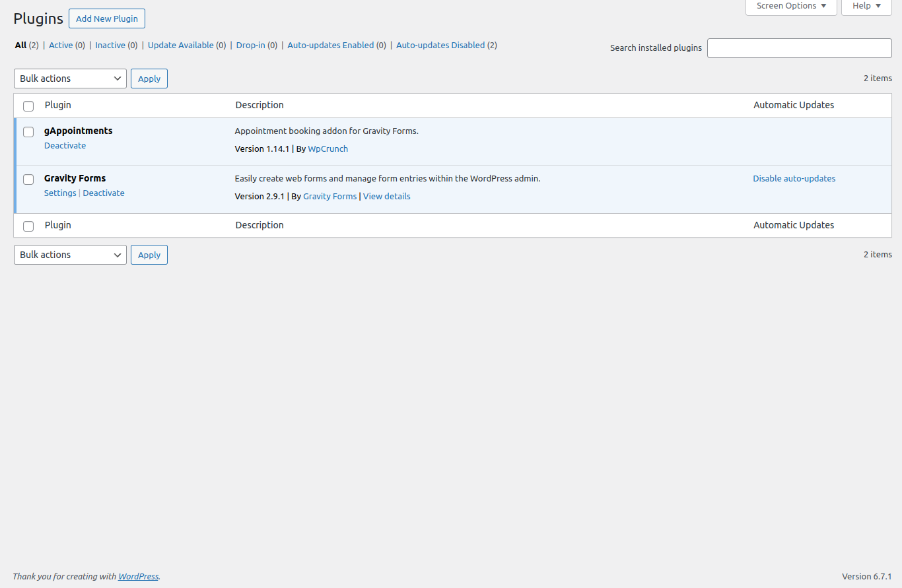Click the "Version 1.14.1" text
902x588 pixels.
click(x=262, y=149)
